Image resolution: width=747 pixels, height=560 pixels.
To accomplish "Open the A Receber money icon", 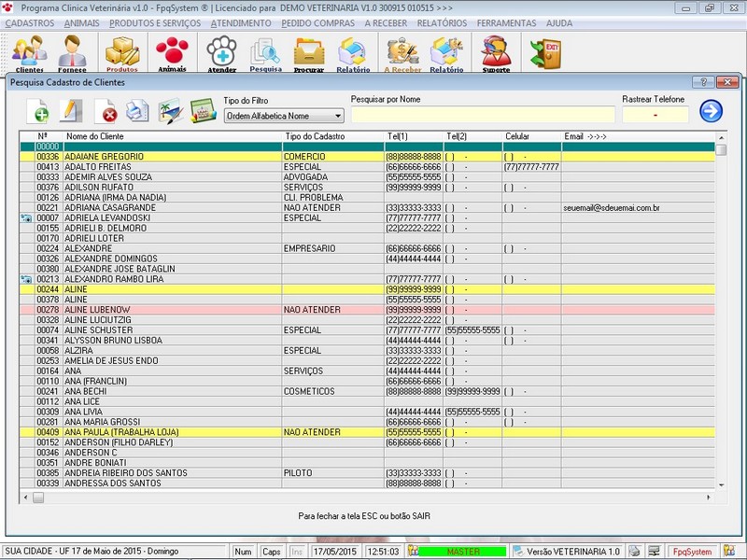I will coord(402,53).
